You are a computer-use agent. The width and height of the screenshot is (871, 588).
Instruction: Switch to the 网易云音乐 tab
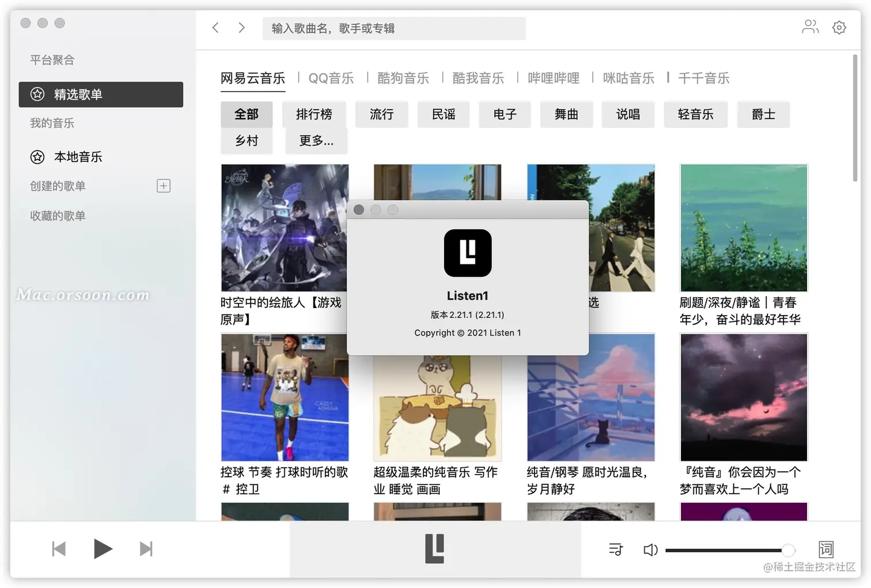(x=253, y=78)
